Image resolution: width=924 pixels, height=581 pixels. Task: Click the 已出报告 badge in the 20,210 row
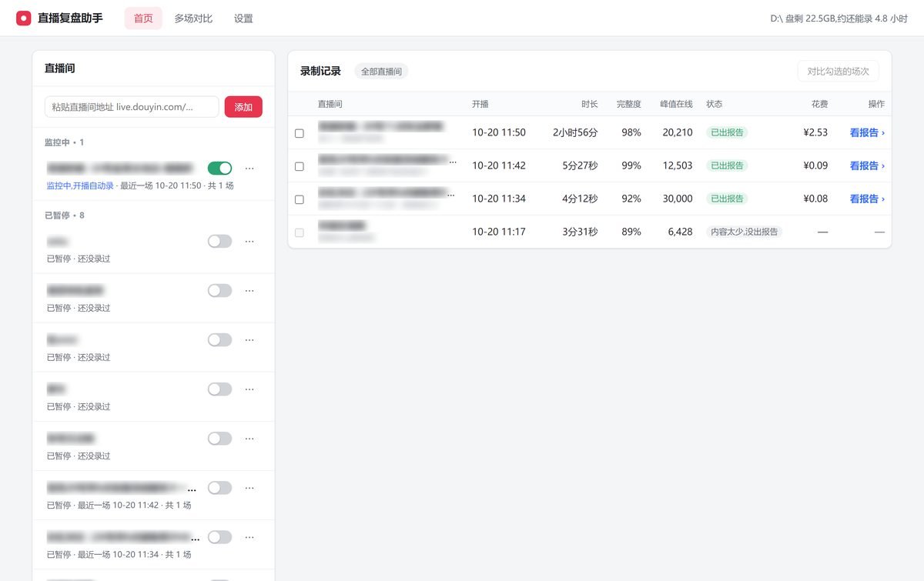tap(727, 132)
